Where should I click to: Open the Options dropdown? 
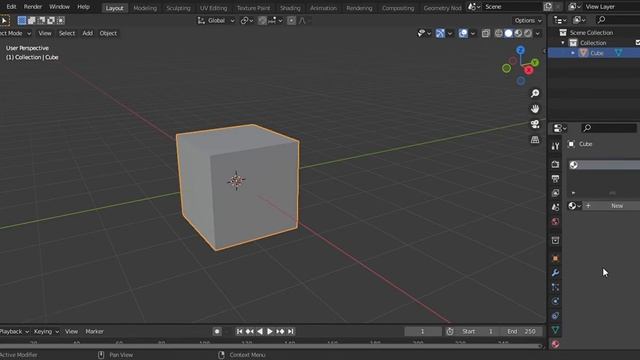[x=528, y=20]
